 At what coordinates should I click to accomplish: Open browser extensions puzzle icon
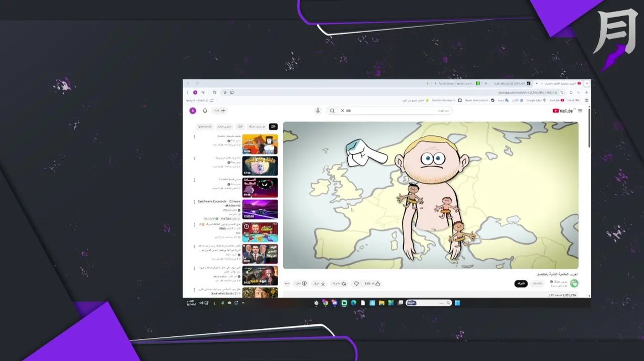[214, 92]
